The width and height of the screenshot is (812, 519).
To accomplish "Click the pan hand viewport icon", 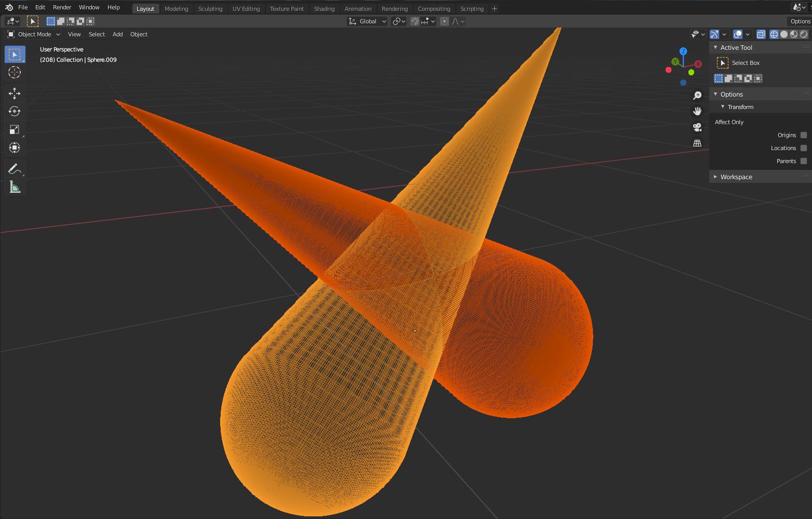I will [697, 111].
